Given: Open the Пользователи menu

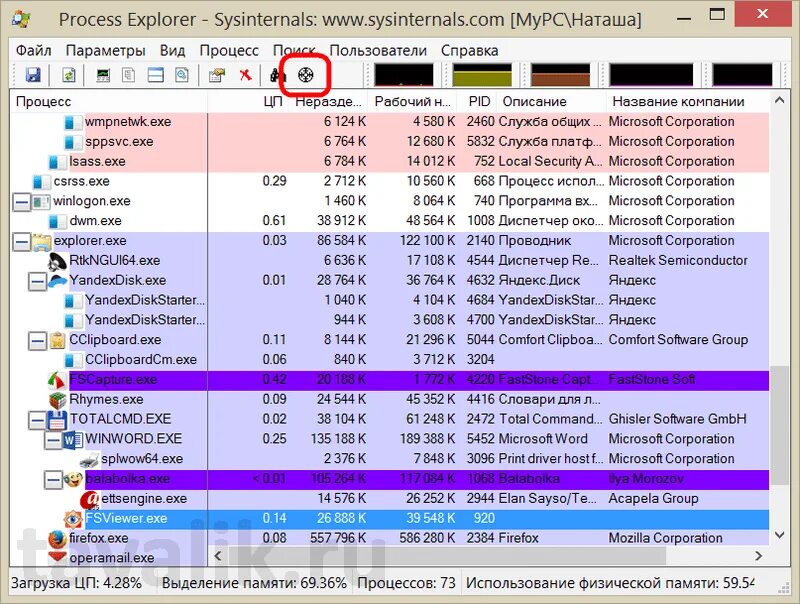Looking at the screenshot, I should click(378, 51).
